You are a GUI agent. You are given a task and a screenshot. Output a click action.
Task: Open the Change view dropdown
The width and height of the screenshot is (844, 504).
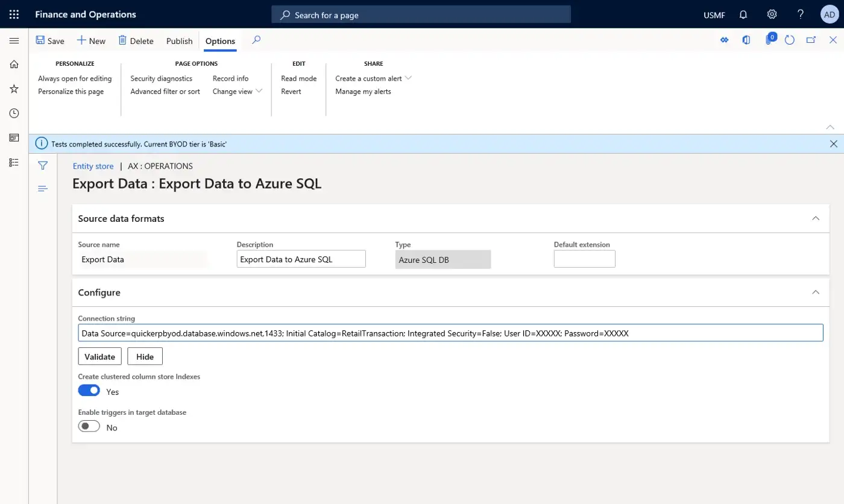click(x=238, y=92)
